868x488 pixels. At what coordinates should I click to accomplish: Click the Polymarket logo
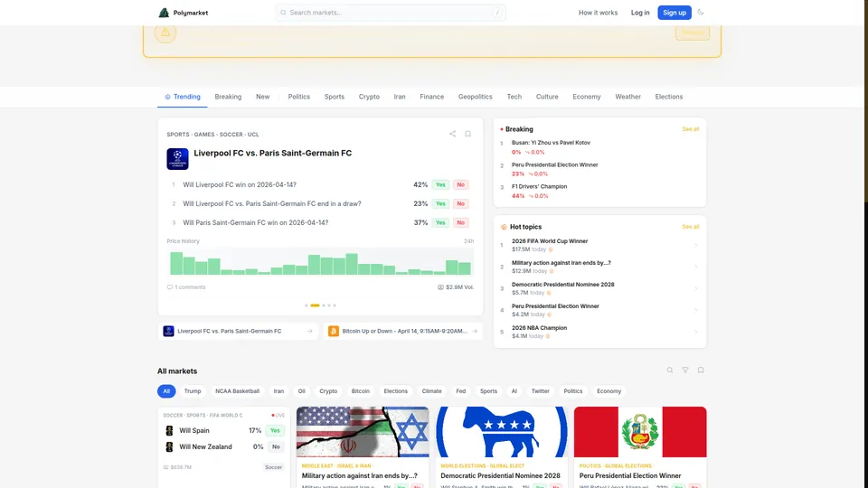(184, 13)
